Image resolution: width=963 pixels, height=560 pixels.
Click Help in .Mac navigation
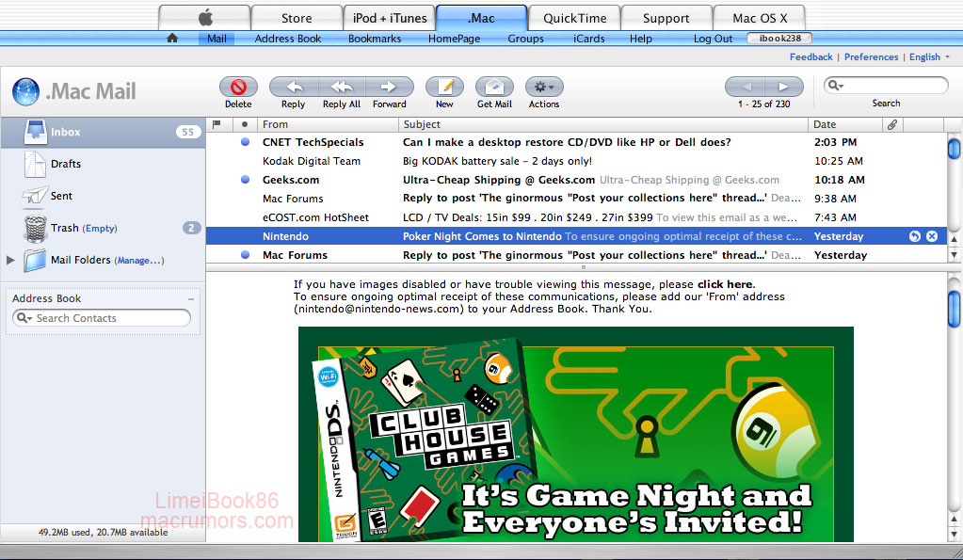coord(640,38)
